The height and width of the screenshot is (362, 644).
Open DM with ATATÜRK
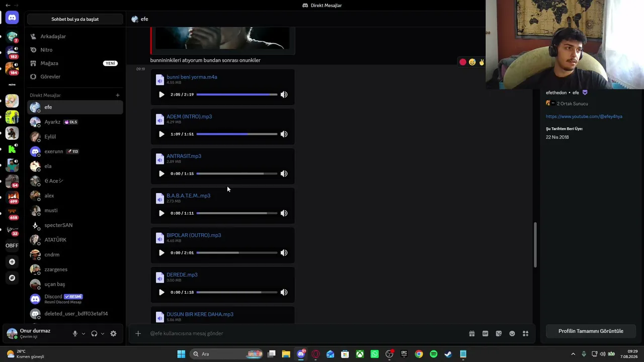(x=75, y=240)
